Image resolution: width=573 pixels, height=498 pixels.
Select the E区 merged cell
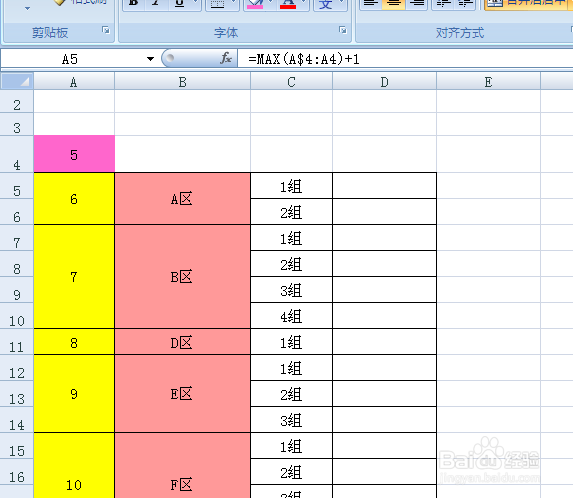[182, 394]
